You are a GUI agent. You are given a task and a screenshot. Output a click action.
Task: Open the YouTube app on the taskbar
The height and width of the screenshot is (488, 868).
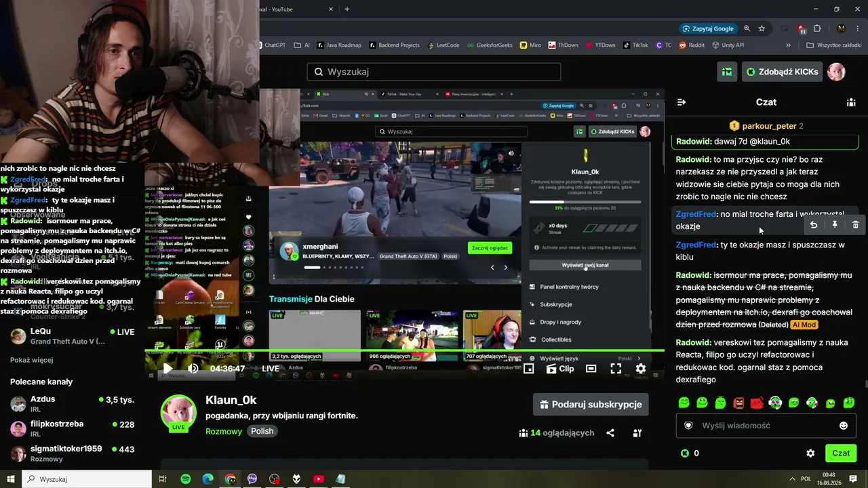[319, 479]
